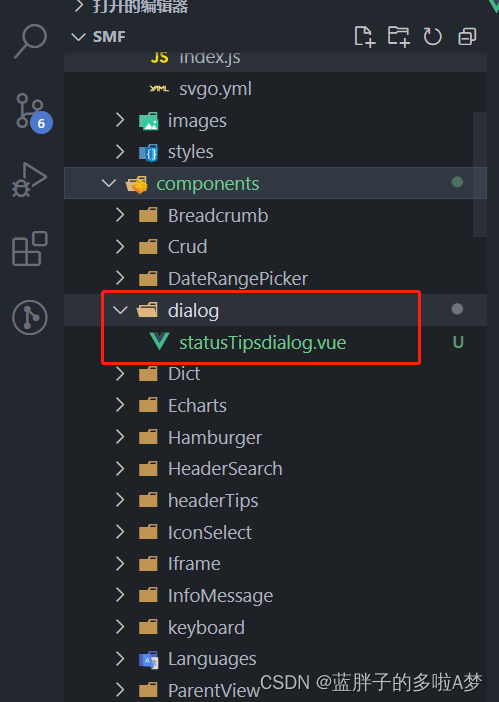Open Source Control with 6 changes
Screen dimensions: 499x702
click(x=32, y=113)
